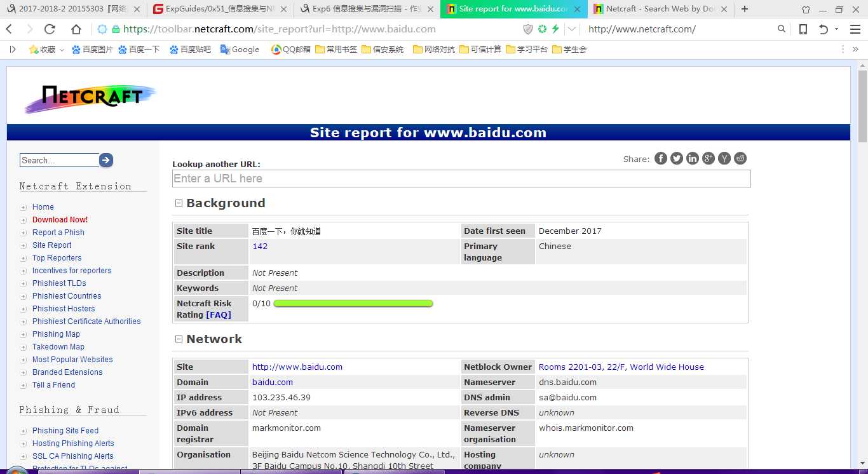This screenshot has width=868, height=474.
Task: Open the QQ邮箱 bookmark
Action: (x=290, y=50)
